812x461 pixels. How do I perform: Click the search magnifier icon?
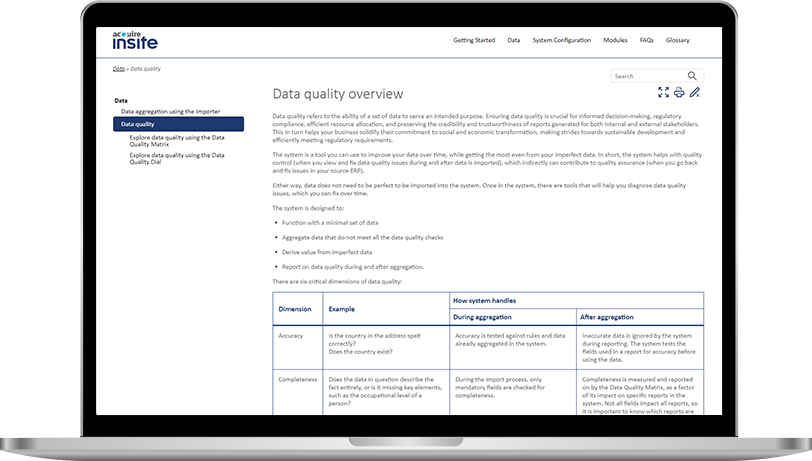click(x=692, y=76)
